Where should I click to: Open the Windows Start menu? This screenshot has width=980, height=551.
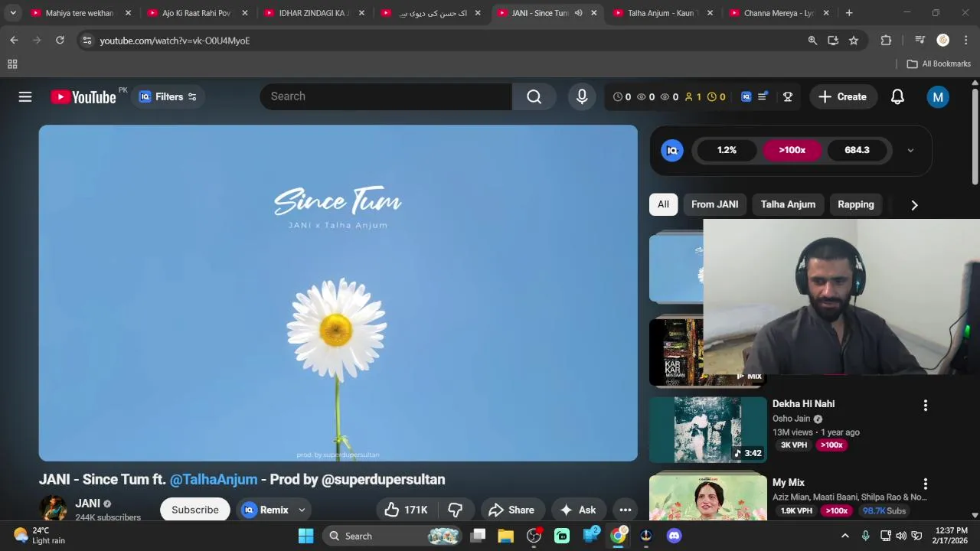tap(305, 536)
